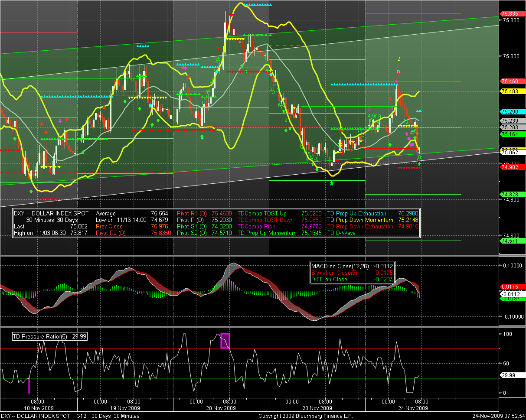This screenshot has width=526, height=420.
Task: Click the green 74.571 Pivot S2 axis tag
Action: point(510,241)
